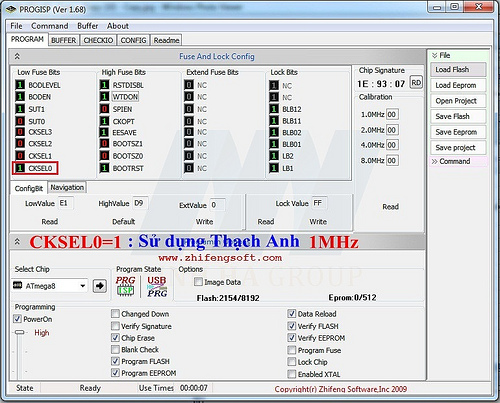Open the Select Chip ATmega8 dropdown
Image resolution: width=500 pixels, height=403 pixels.
pyautogui.click(x=50, y=286)
